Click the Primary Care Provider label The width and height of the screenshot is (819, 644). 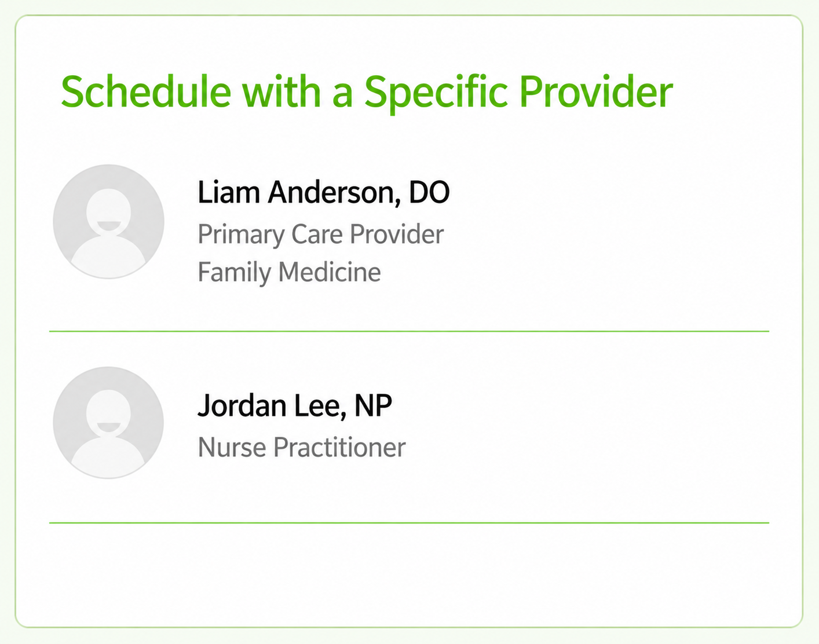pyautogui.click(x=320, y=235)
